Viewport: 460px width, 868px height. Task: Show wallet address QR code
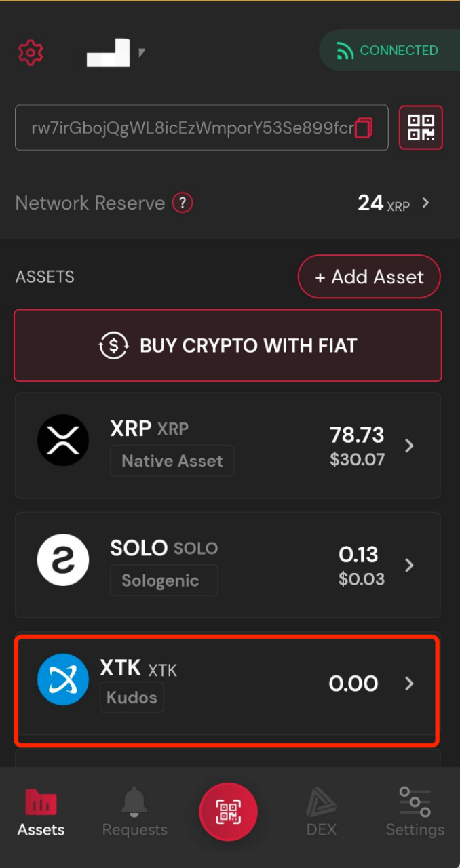(421, 127)
